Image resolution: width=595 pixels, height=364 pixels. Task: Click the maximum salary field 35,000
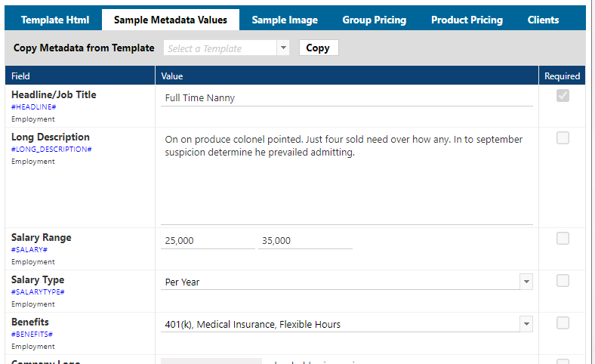click(x=304, y=240)
